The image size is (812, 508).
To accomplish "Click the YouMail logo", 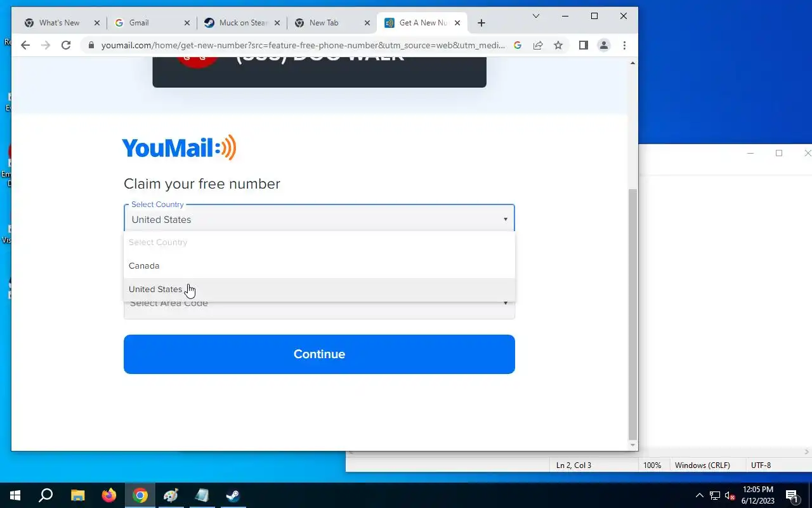I will pos(179,147).
